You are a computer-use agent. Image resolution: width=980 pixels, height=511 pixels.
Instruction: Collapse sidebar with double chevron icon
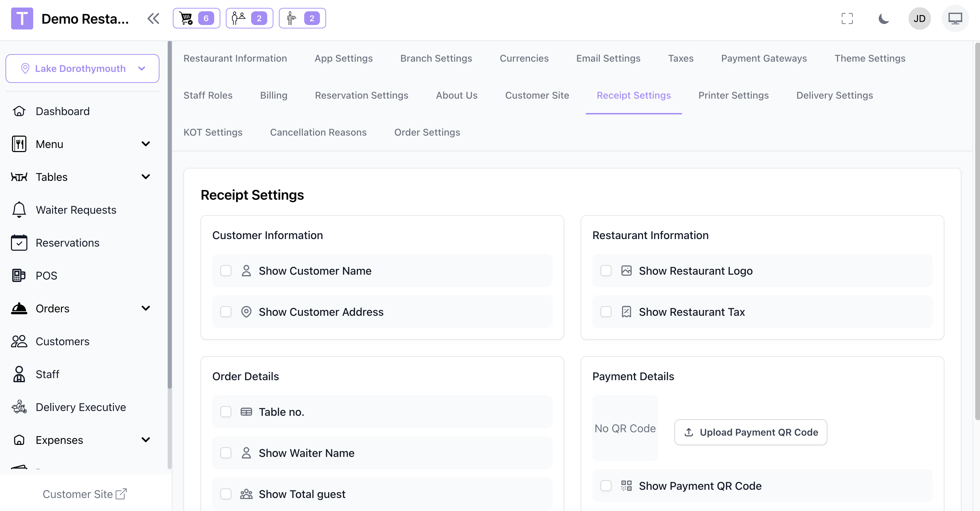point(153,18)
